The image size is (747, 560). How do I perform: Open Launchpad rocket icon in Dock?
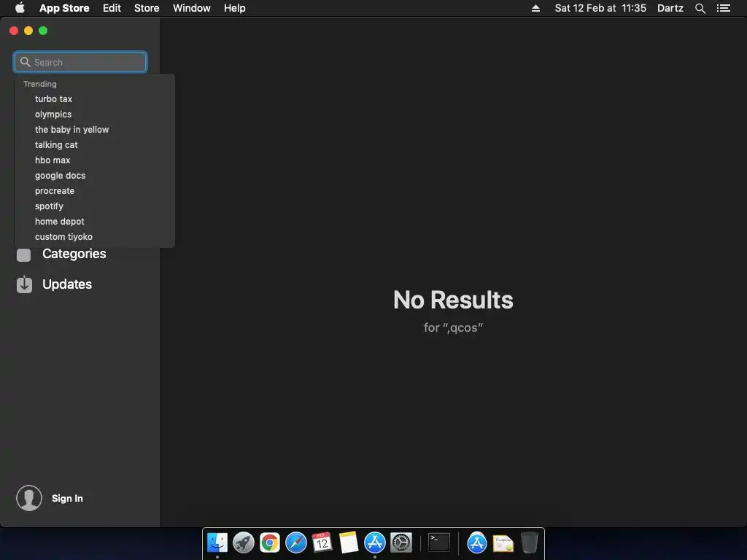coord(244,542)
